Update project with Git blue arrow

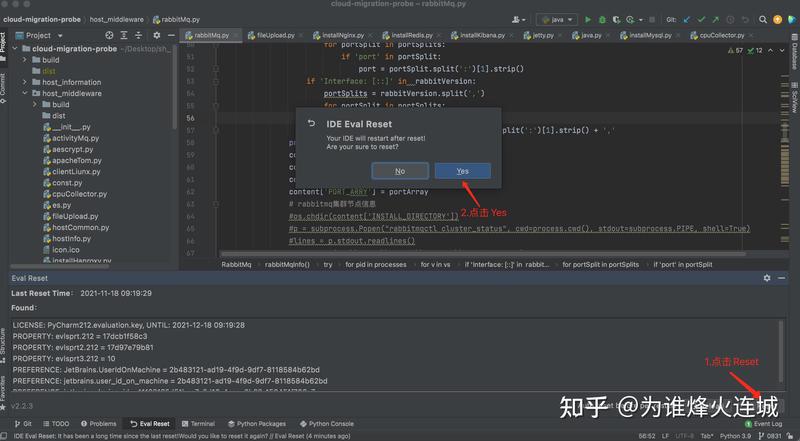tap(687, 19)
